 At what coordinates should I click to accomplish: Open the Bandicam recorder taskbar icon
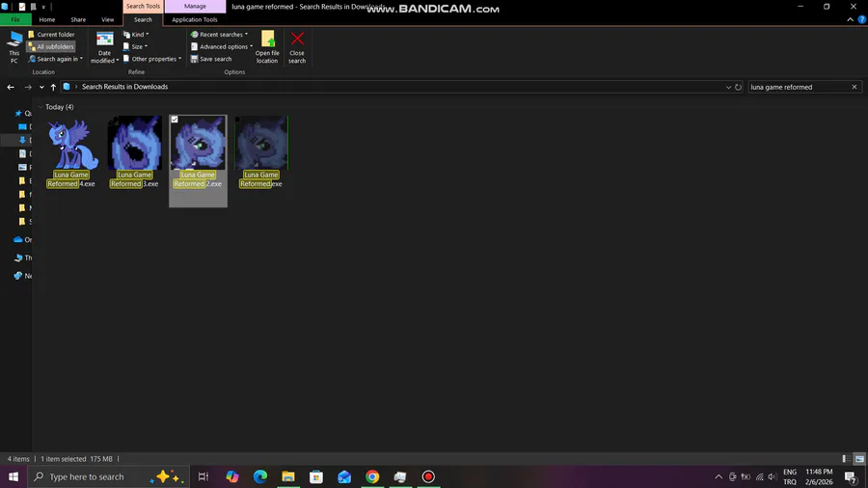tap(428, 476)
